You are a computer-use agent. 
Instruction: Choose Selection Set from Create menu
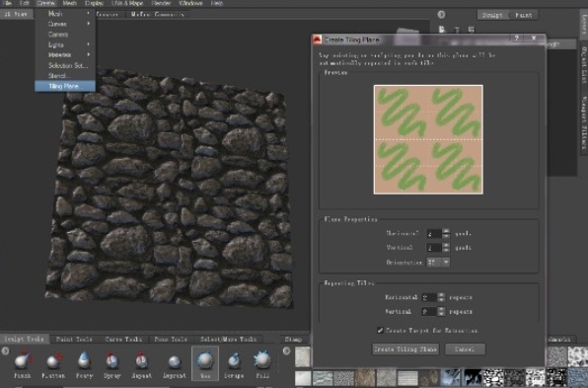click(65, 65)
